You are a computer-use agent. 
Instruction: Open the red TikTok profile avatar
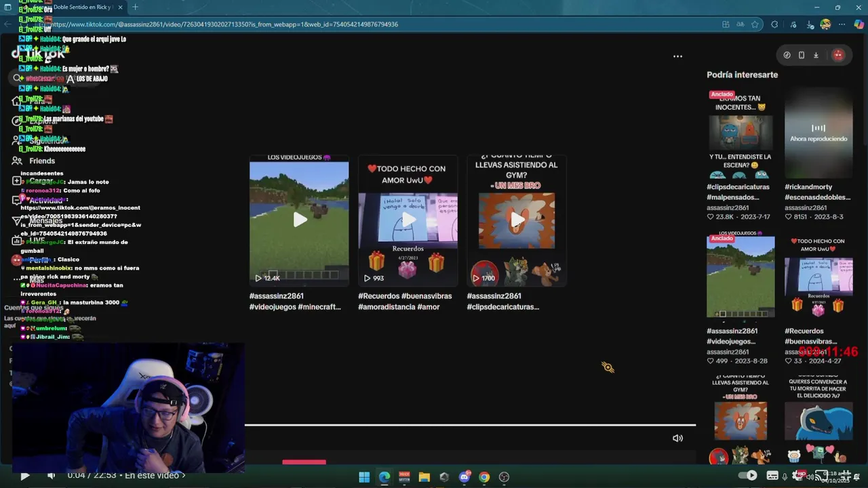[x=838, y=55]
